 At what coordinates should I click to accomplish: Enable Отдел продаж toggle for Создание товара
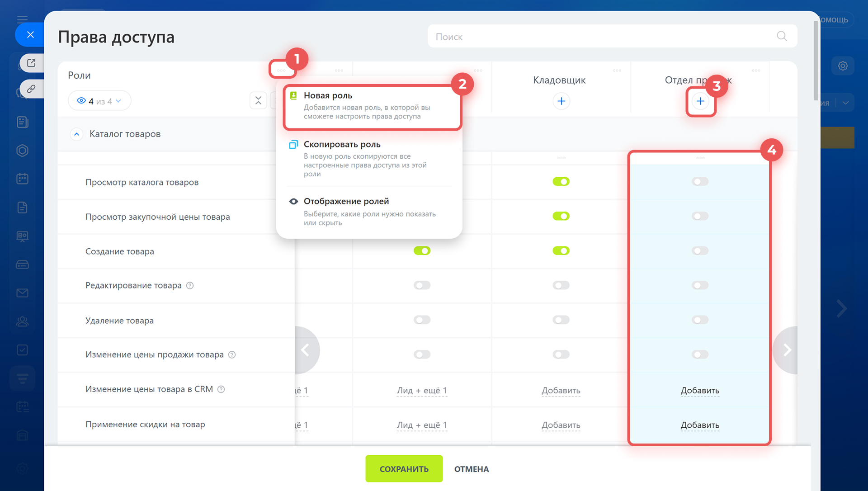point(700,251)
